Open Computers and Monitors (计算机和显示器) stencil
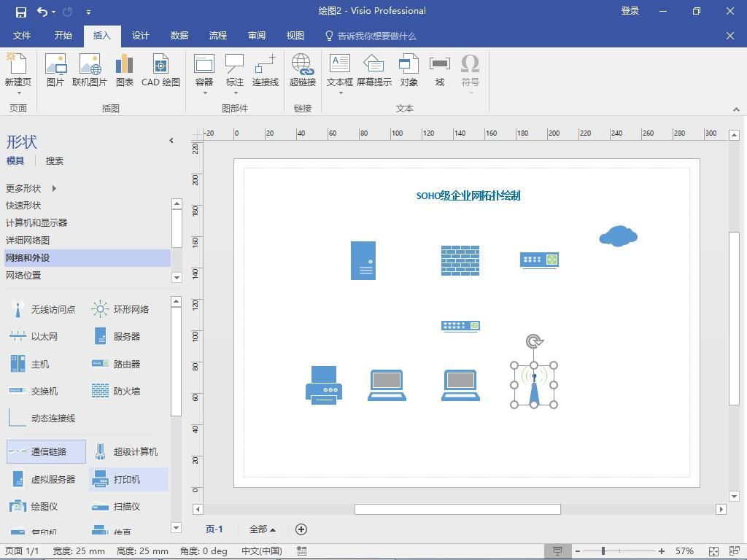 (88, 223)
